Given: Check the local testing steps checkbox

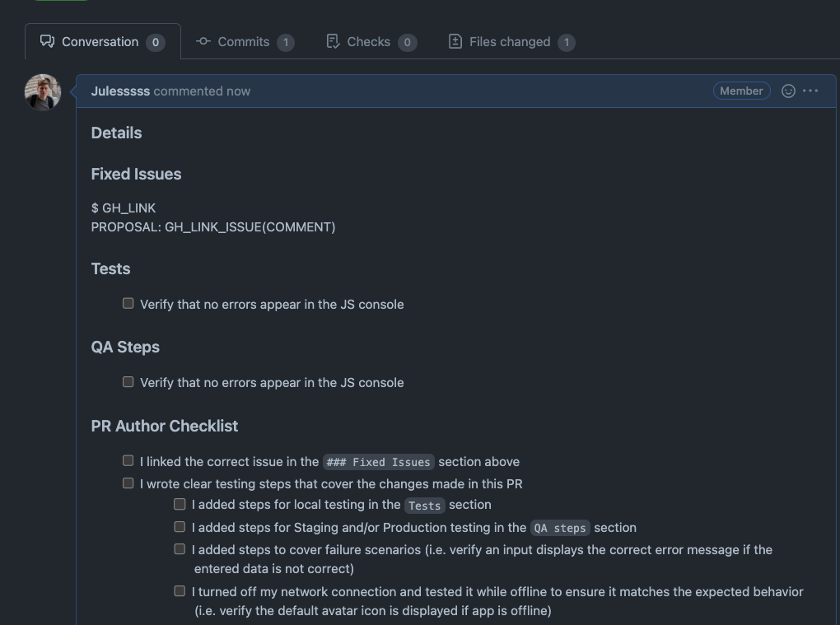Looking at the screenshot, I should pos(180,504).
